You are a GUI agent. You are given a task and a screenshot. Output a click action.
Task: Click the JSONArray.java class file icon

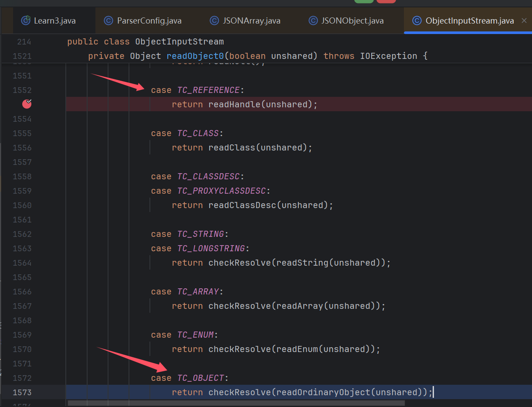point(214,21)
